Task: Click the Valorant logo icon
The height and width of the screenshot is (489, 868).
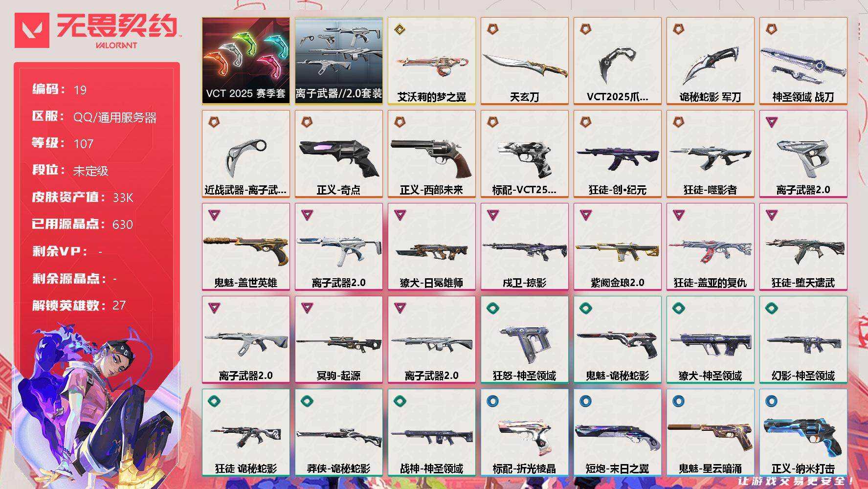Action: [x=32, y=30]
